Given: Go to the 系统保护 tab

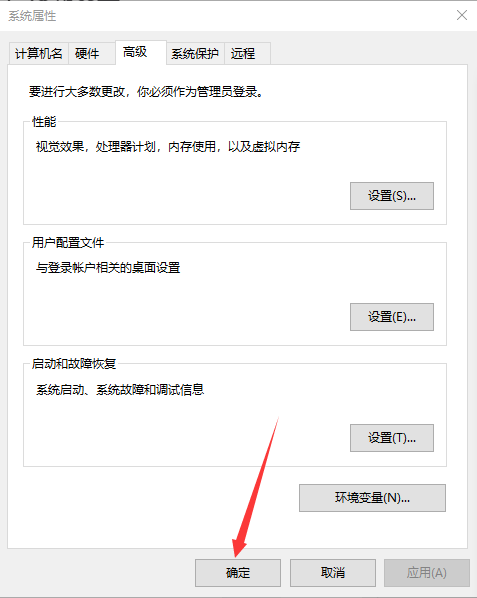Looking at the screenshot, I should 195,53.
